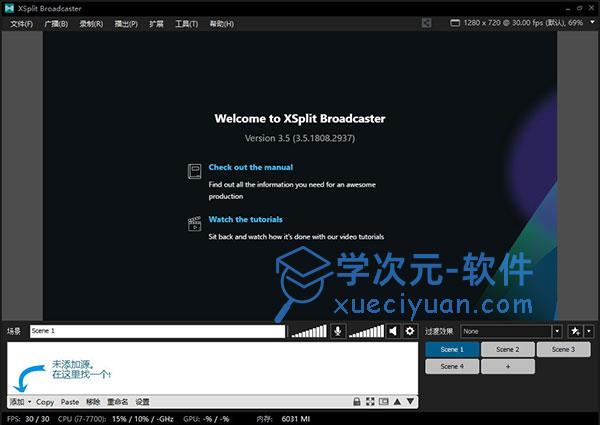Screen dimensions: 600x425
Task: Click the resolution monitor icon
Action: tap(455, 23)
